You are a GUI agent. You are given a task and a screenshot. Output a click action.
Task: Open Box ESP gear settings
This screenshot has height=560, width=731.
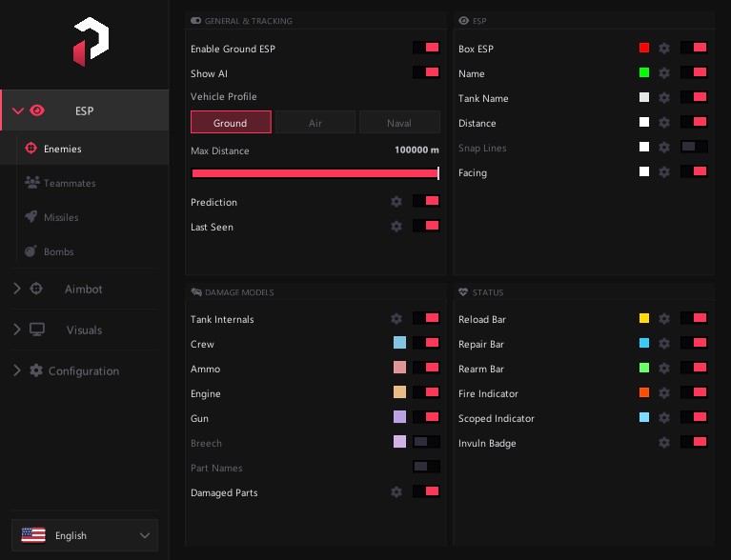pyautogui.click(x=664, y=48)
